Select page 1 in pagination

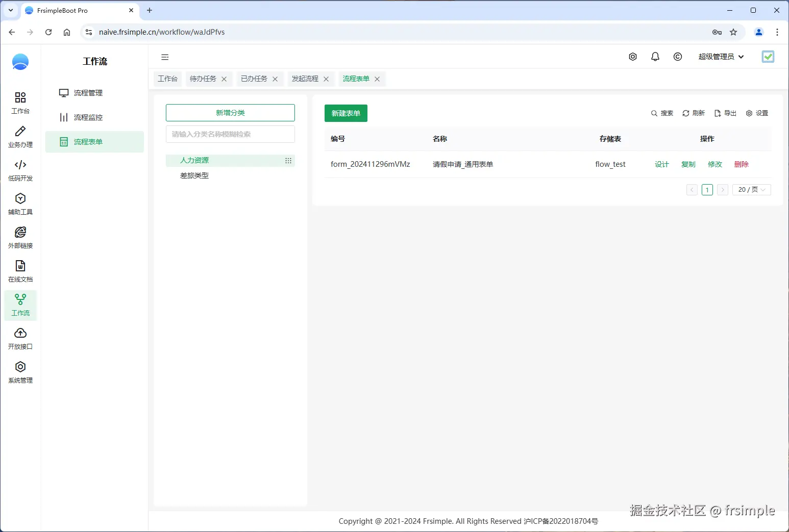[707, 190]
